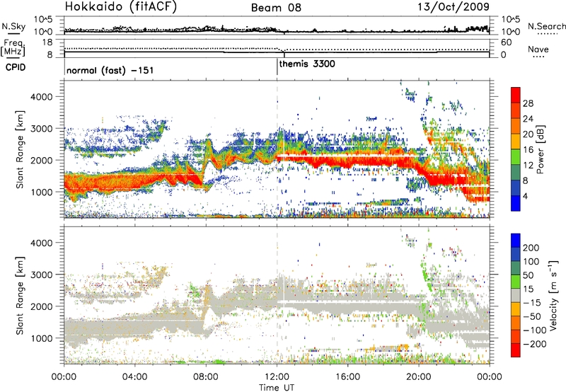
Task: Click the dotted line sample under "Nave"
Action: 538,57
